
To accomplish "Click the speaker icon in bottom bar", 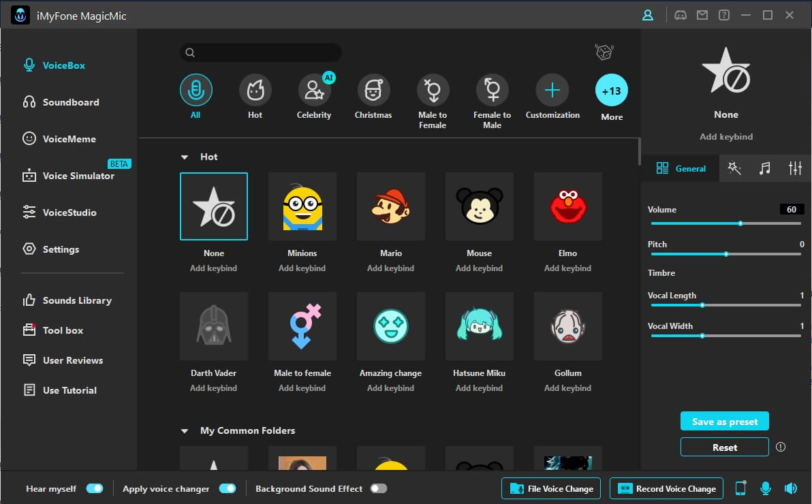I will coord(791,488).
